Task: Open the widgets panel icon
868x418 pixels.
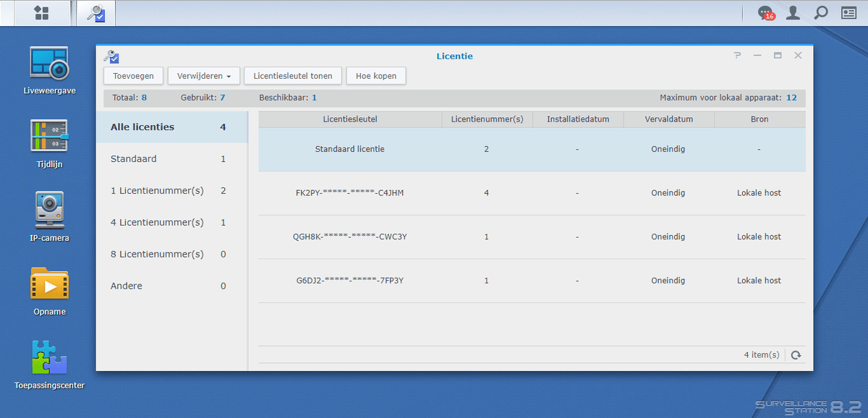Action: (848, 12)
